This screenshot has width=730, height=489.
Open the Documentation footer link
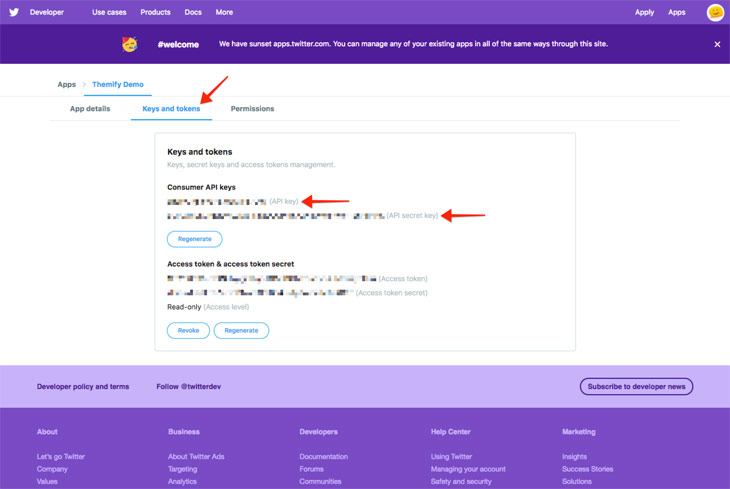point(324,456)
